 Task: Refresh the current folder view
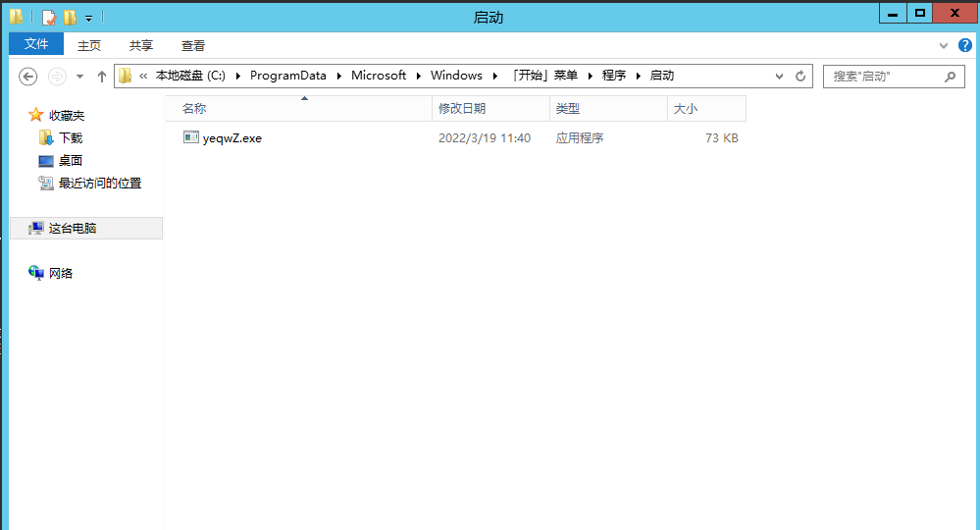coord(800,77)
